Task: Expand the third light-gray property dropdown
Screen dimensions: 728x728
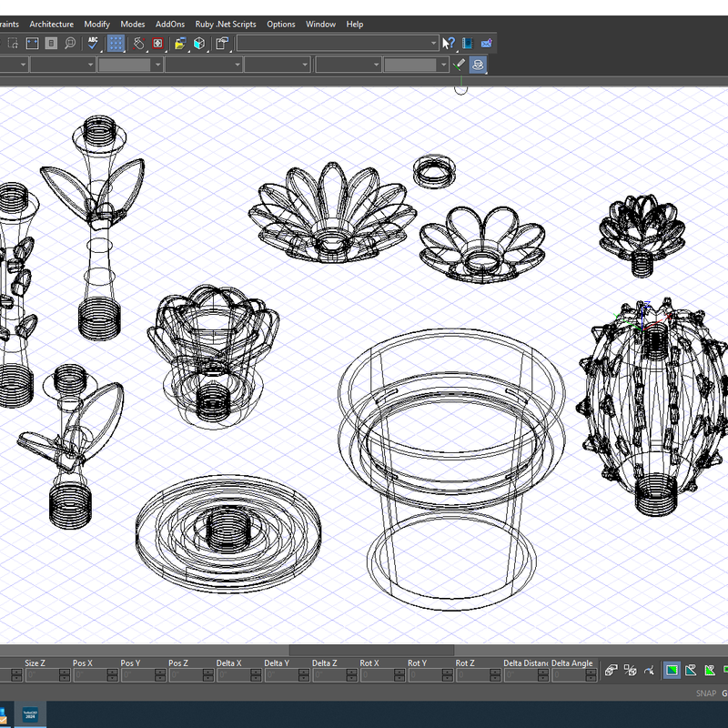Action: pos(157,65)
